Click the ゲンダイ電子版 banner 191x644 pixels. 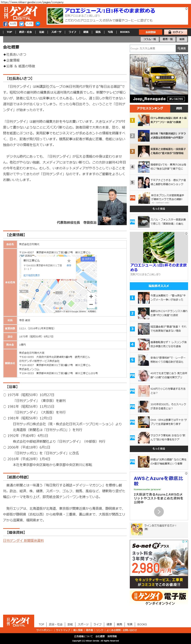159,598
